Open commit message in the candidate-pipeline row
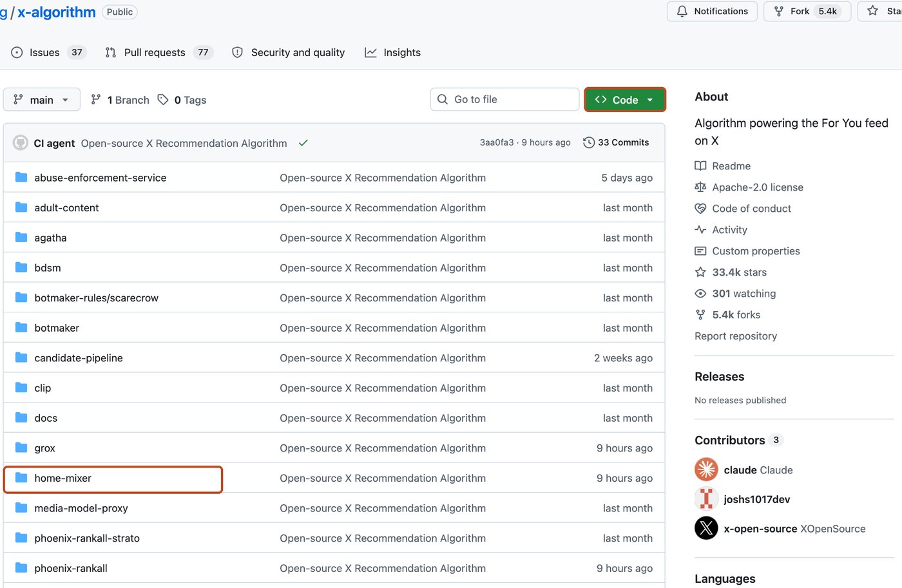 [x=383, y=358]
